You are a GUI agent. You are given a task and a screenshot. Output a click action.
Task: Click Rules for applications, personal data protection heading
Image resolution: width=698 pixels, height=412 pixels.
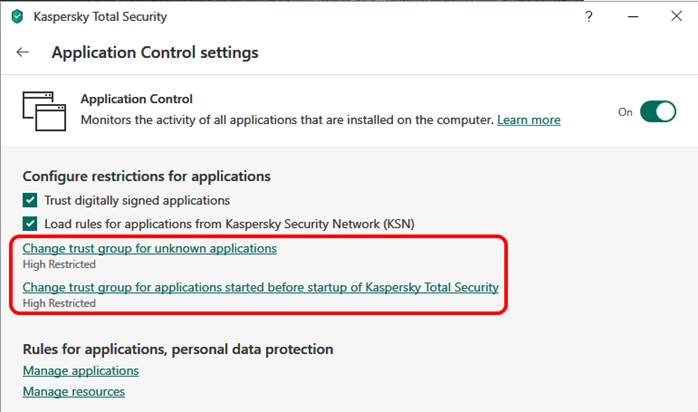point(177,349)
